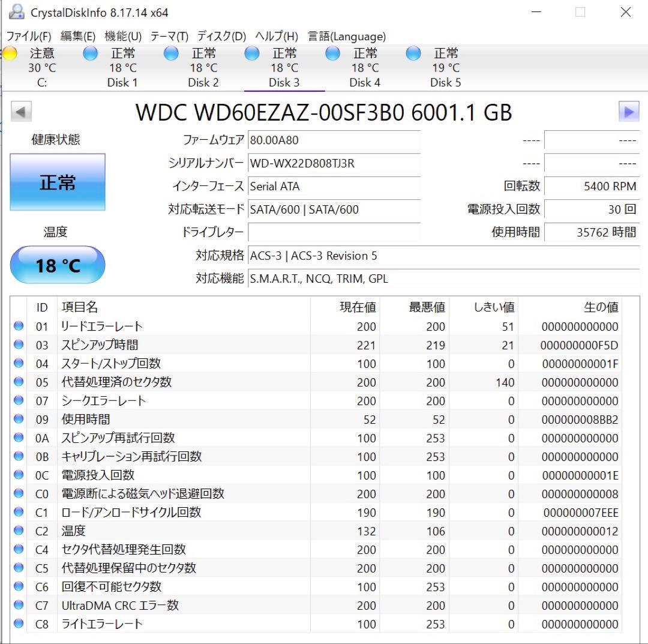Screen dimensions: 648x644
Task: Click the 項目名 column header
Action: pyautogui.click(x=184, y=307)
